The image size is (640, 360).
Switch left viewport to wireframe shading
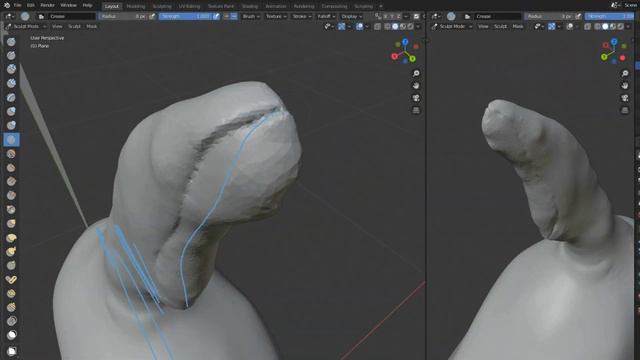click(387, 27)
